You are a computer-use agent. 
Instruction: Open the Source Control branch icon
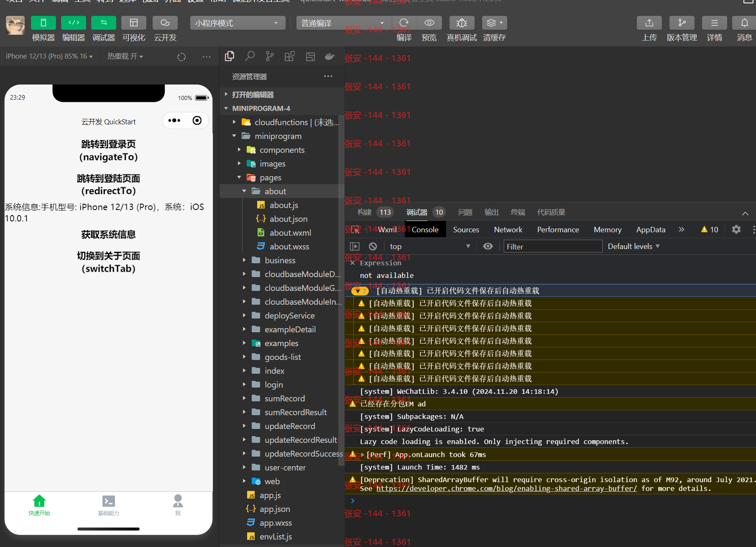270,56
